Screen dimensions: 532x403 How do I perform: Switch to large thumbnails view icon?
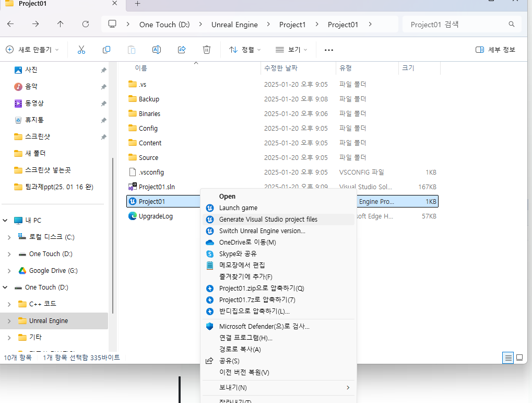click(x=519, y=358)
